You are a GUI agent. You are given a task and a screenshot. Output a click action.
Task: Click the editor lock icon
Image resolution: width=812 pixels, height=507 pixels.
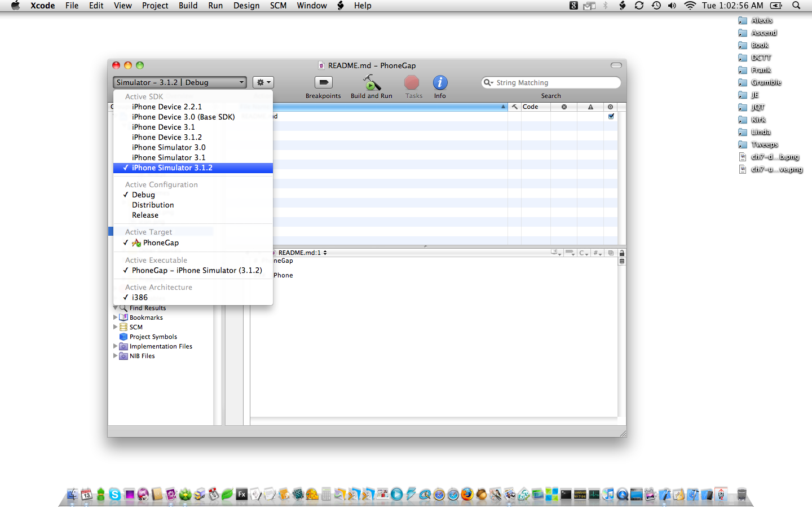tap(622, 253)
